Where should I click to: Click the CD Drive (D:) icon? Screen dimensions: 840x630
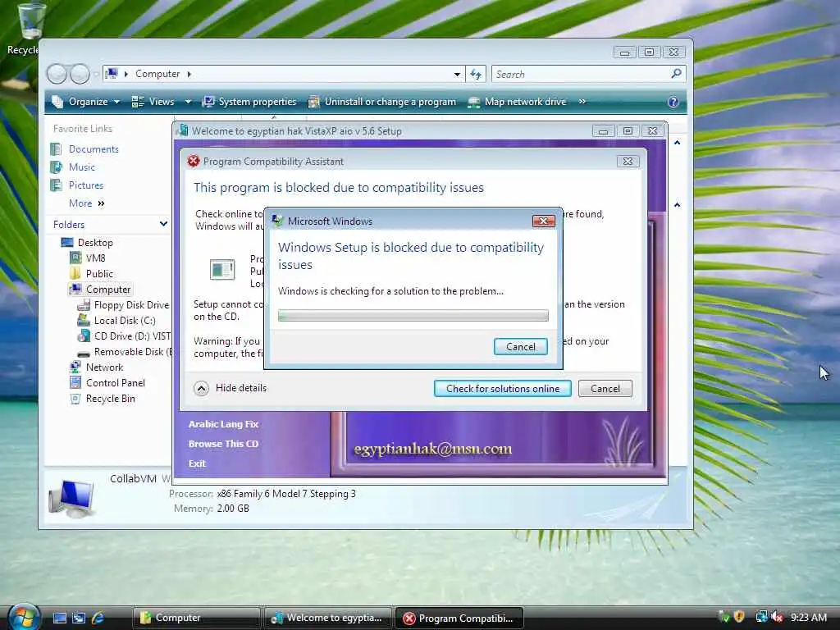pos(84,336)
